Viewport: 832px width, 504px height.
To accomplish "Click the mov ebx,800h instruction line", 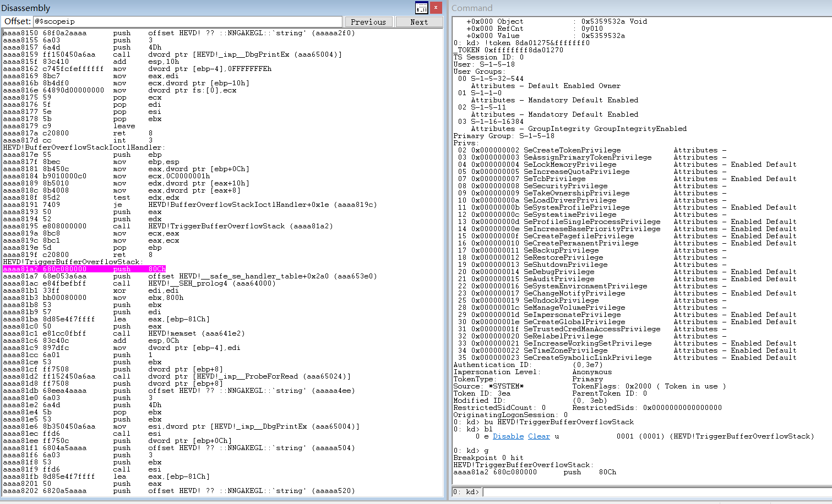I will tap(93, 298).
